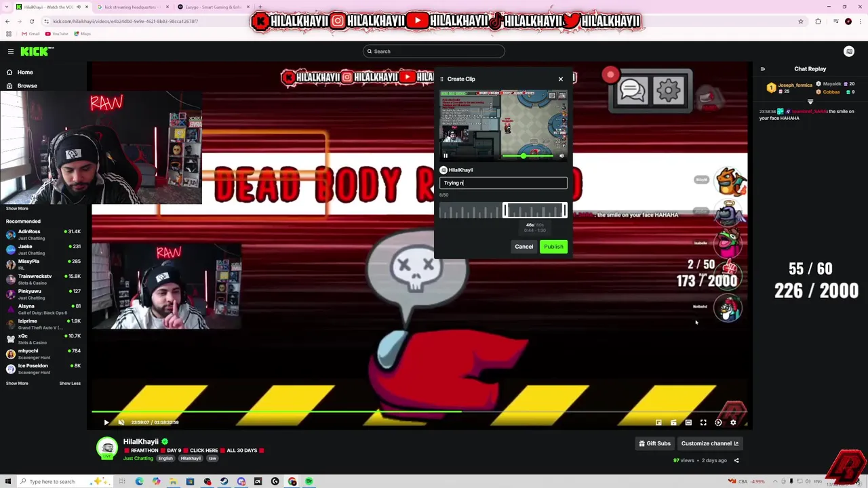868x488 pixels.
Task: Reload the page in the browser
Action: coord(31,21)
